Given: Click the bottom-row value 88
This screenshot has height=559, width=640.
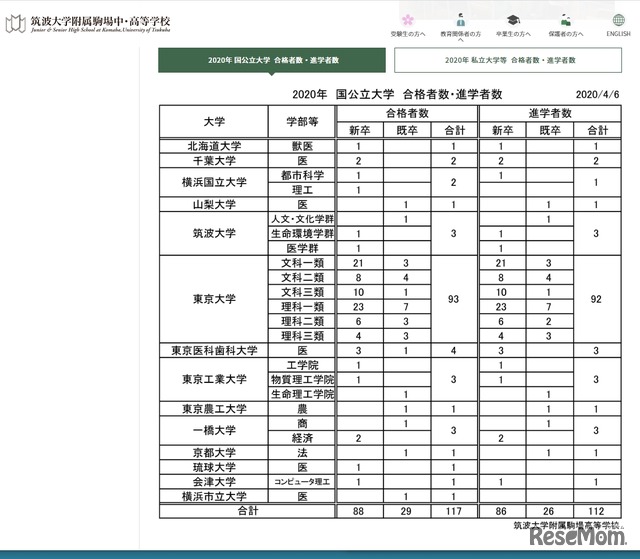Looking at the screenshot, I should (358, 511).
